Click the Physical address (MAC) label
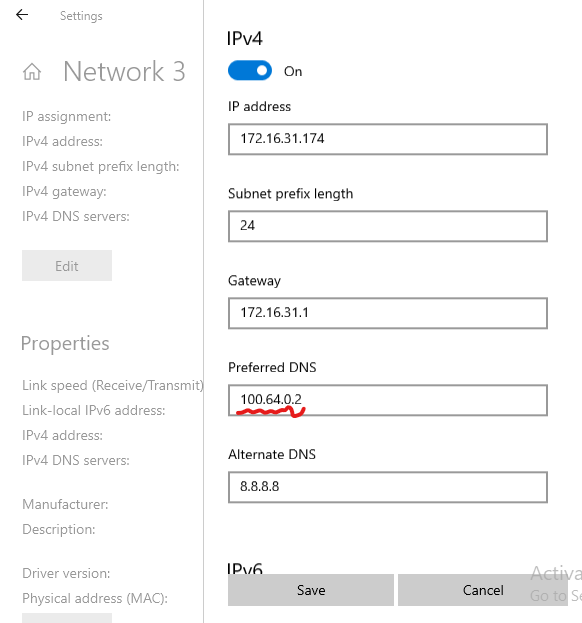The height and width of the screenshot is (623, 582). 95,598
